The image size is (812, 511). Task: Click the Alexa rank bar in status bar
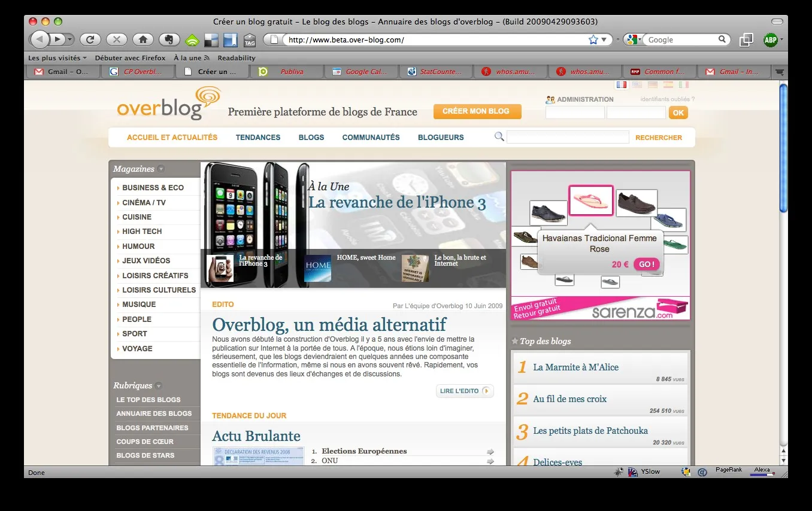coord(762,472)
